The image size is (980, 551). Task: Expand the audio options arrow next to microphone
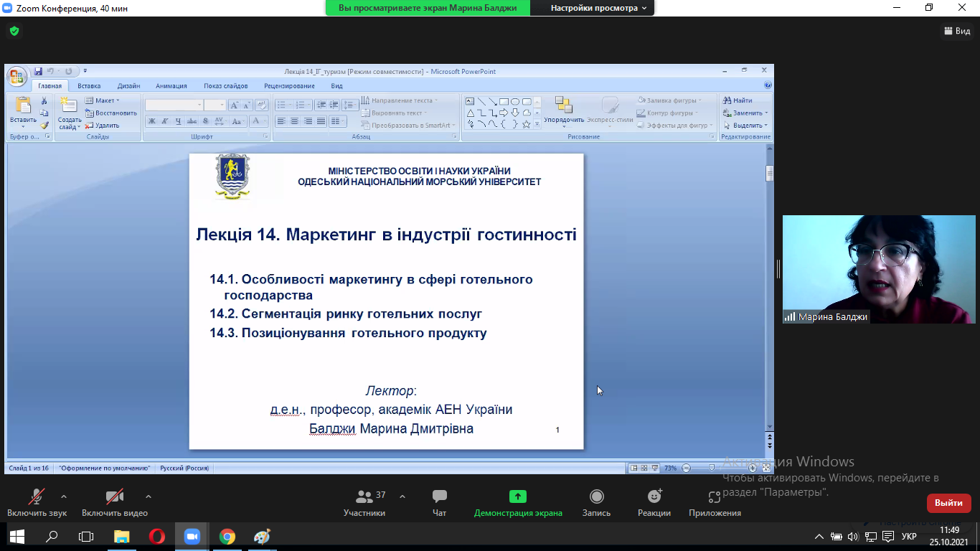click(x=64, y=496)
